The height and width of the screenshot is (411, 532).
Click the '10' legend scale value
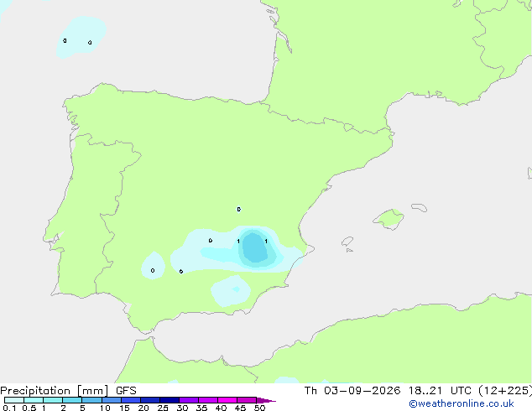pos(105,408)
